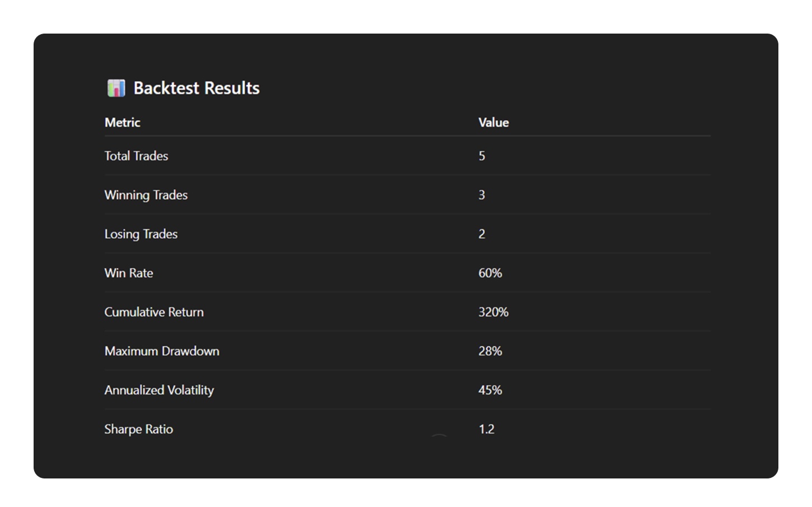The width and height of the screenshot is (812, 507).
Task: Select the Losing Trades value 2
Action: [x=482, y=234]
